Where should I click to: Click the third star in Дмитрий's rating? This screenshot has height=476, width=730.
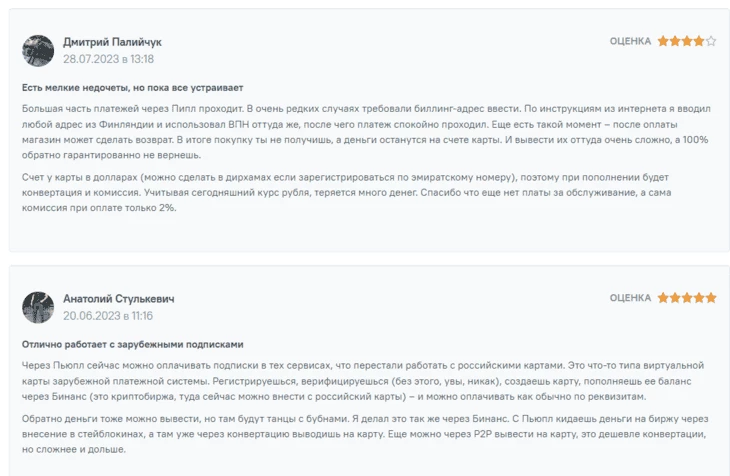[x=687, y=41]
